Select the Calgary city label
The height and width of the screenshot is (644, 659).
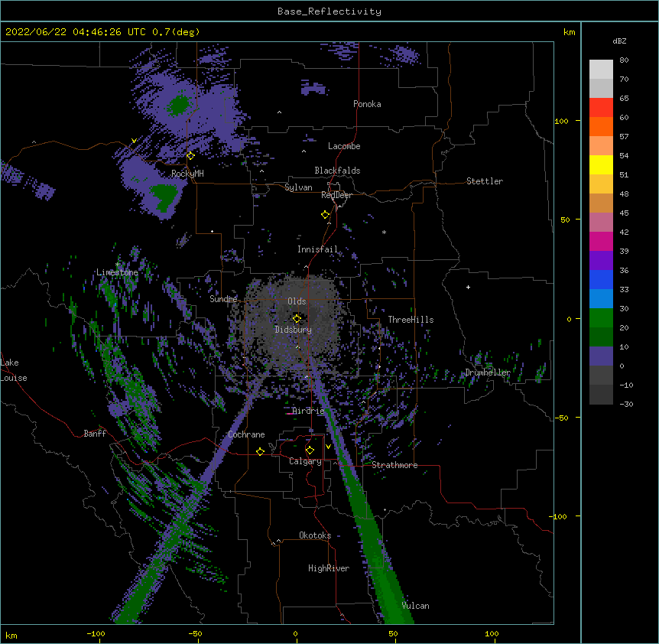[305, 461]
